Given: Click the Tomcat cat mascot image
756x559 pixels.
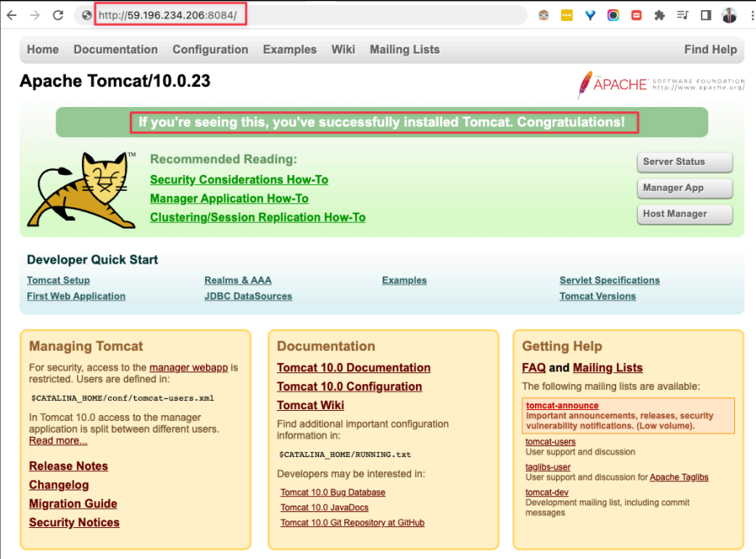Looking at the screenshot, I should point(81,190).
